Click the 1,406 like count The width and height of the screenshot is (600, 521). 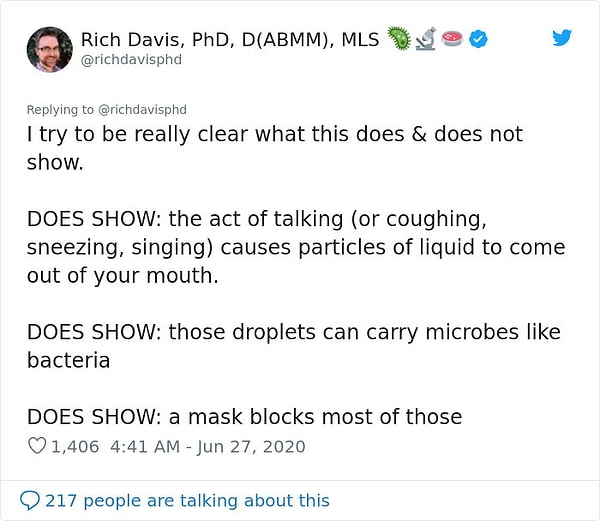pos(75,447)
